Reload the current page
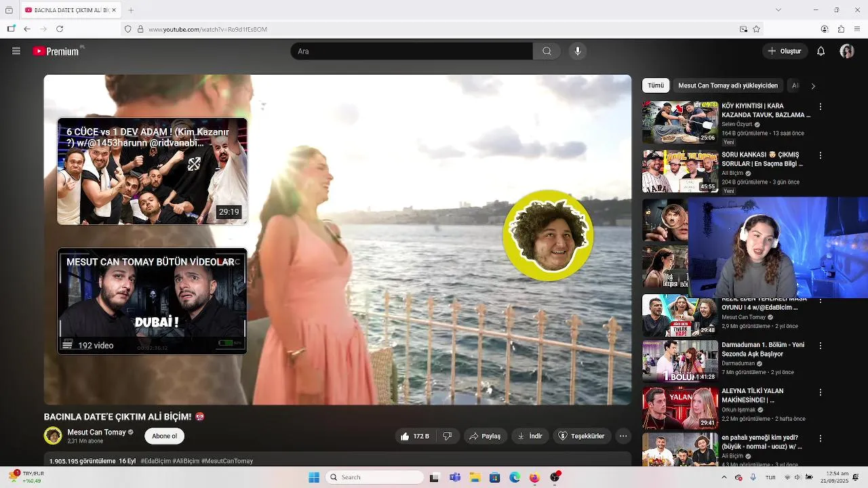 pos(60,29)
